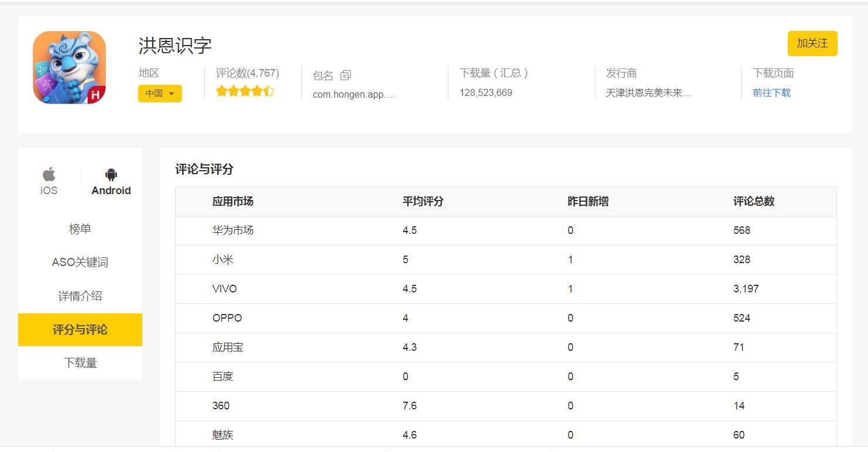868x452 pixels.
Task: Click the 360 total reviews 14
Action: click(x=739, y=406)
